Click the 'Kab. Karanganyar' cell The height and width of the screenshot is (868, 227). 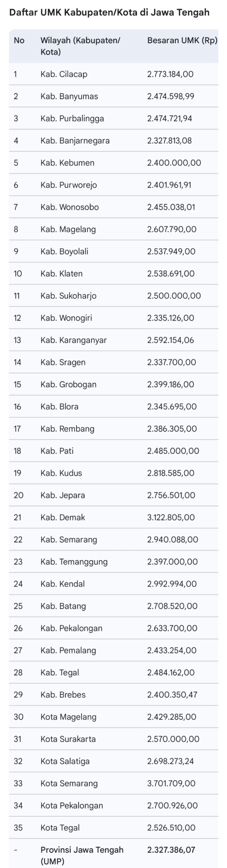pos(74,340)
